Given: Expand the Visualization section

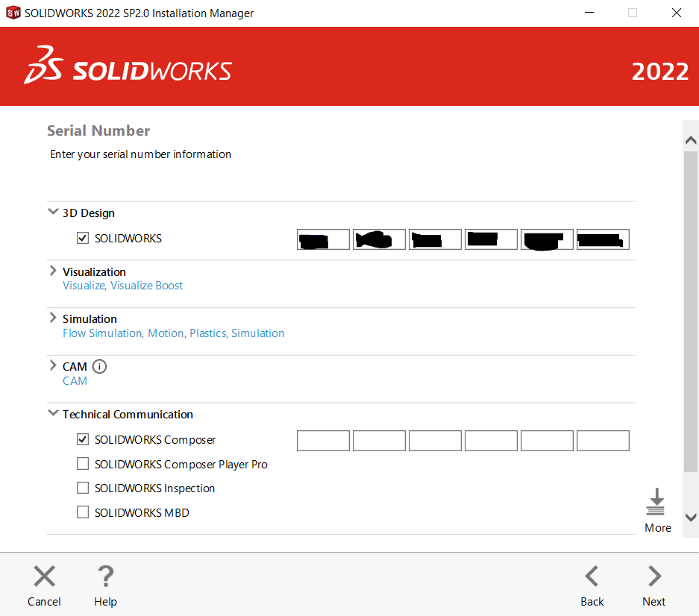Looking at the screenshot, I should 53,271.
